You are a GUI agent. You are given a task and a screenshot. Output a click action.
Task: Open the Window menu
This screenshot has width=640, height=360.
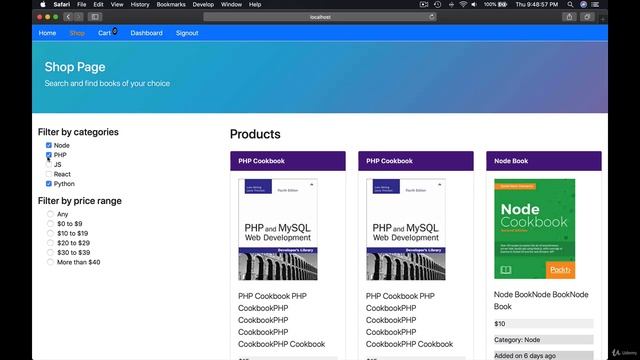pos(231,4)
